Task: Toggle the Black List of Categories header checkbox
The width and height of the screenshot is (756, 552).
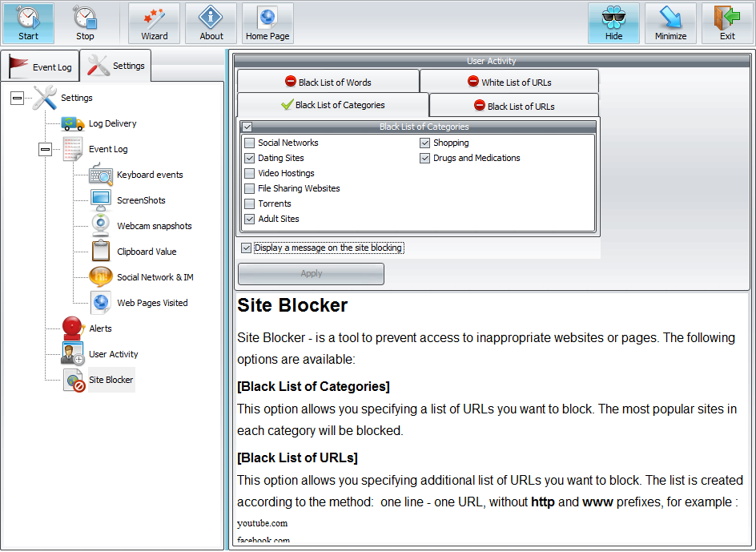Action: [x=247, y=127]
